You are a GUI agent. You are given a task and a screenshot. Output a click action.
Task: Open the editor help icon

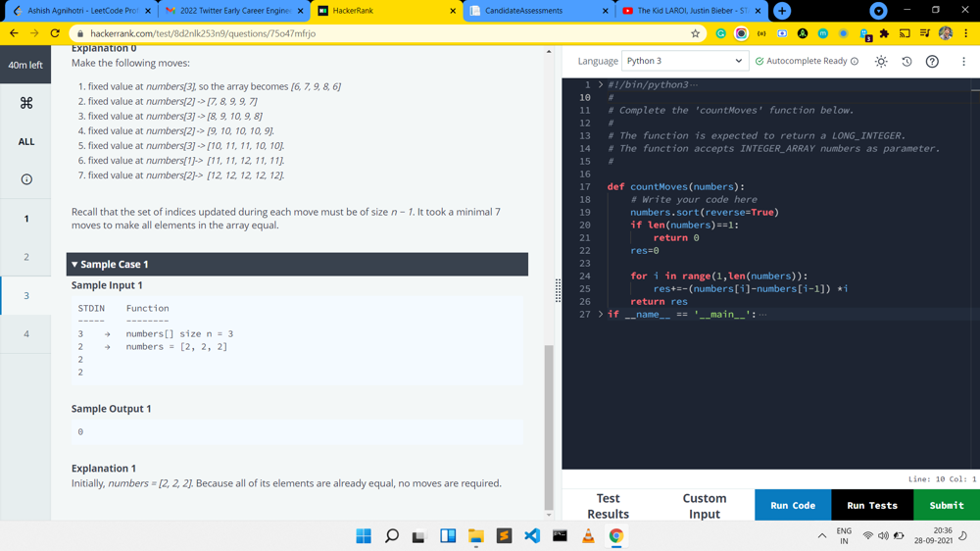[932, 61]
